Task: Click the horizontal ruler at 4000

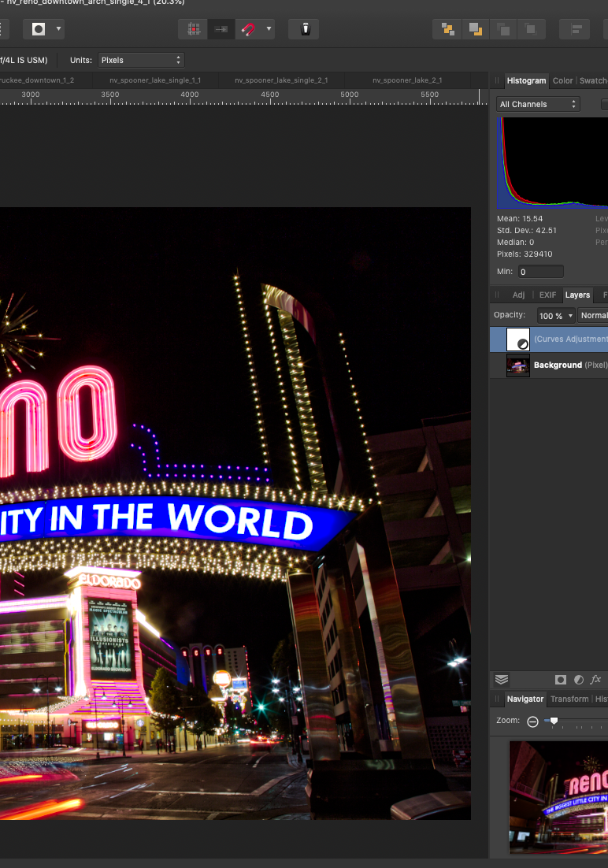Action: 189,95
